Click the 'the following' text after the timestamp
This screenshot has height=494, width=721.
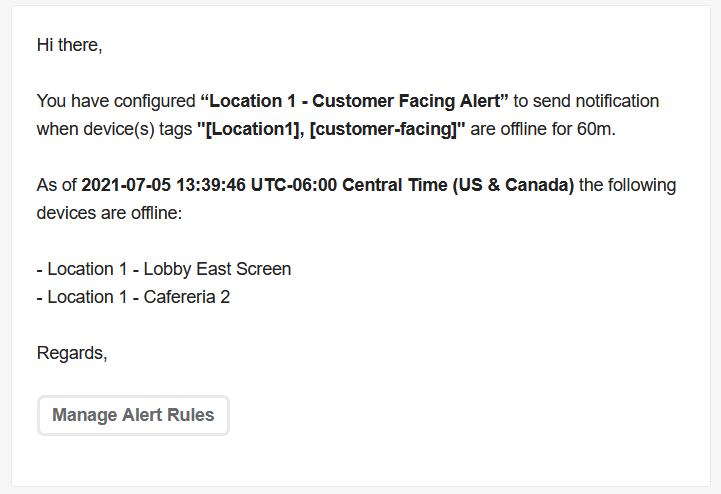tap(628, 185)
